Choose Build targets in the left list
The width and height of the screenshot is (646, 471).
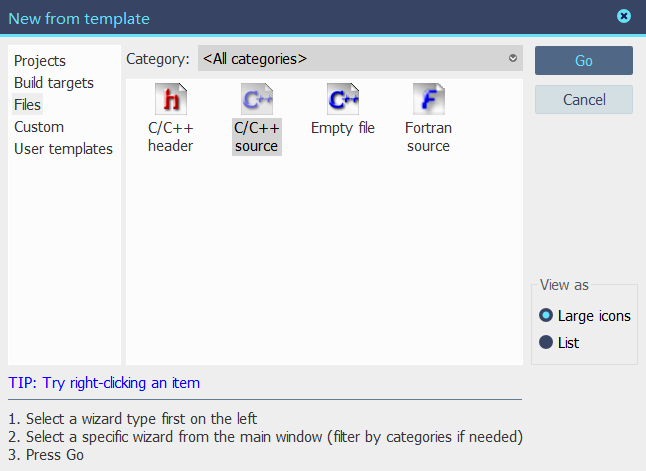54,83
